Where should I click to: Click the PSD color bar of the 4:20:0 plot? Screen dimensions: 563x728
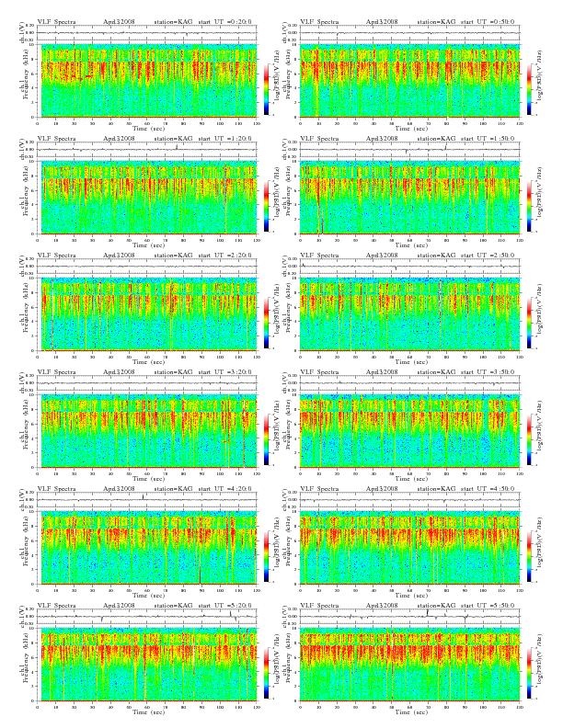tap(266, 556)
